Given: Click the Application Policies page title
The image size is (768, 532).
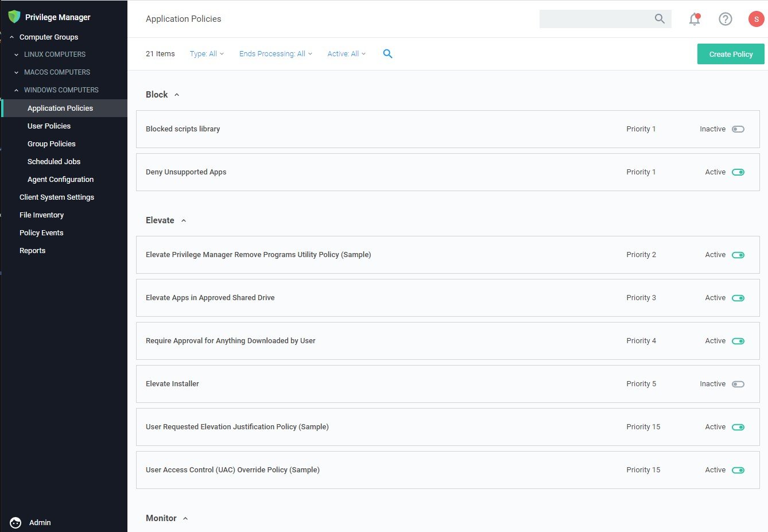Looking at the screenshot, I should (184, 19).
